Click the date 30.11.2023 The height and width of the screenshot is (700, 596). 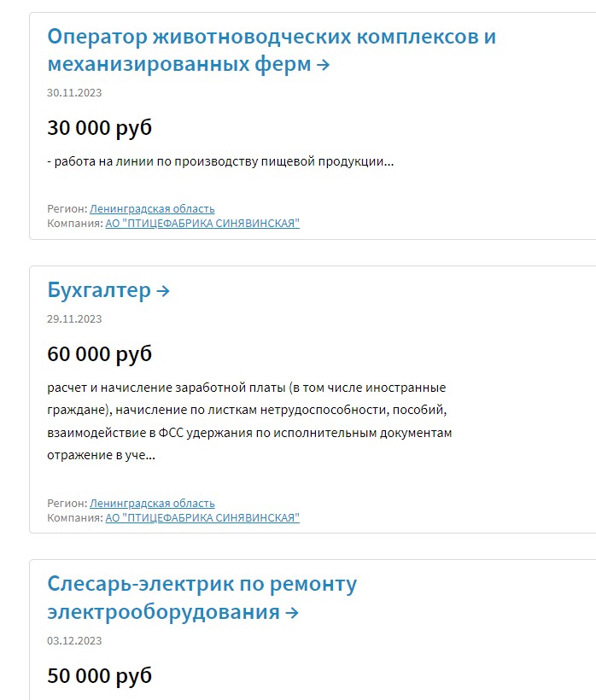point(74,93)
